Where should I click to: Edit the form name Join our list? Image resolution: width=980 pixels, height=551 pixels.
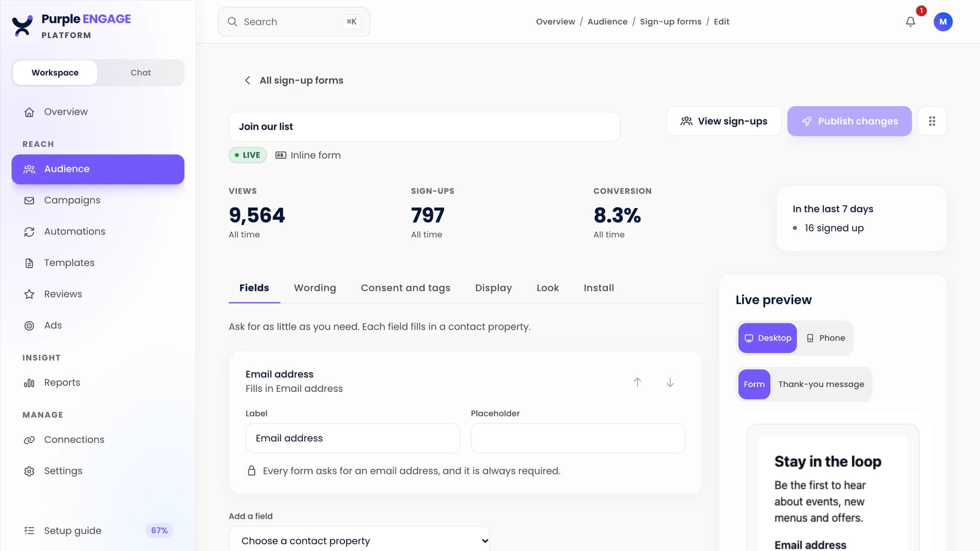[425, 127]
